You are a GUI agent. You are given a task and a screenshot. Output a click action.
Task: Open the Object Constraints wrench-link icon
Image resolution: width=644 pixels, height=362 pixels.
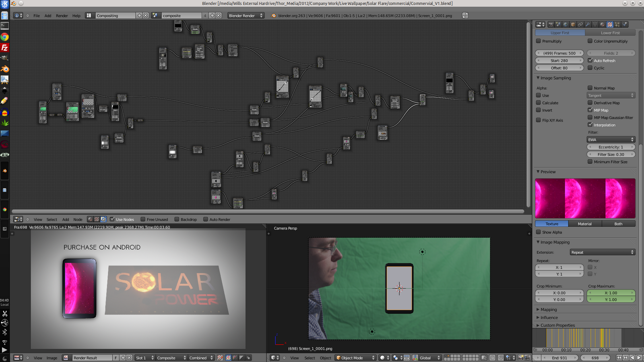click(x=580, y=24)
